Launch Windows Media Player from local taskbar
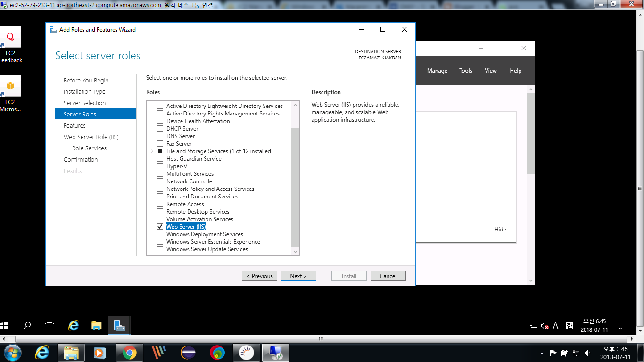The height and width of the screenshot is (362, 644). (x=99, y=353)
